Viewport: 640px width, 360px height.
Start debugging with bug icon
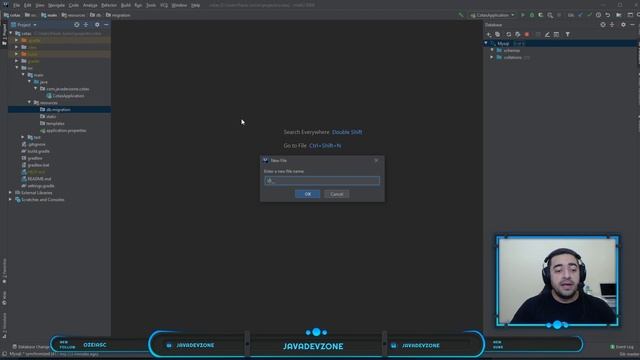(532, 15)
